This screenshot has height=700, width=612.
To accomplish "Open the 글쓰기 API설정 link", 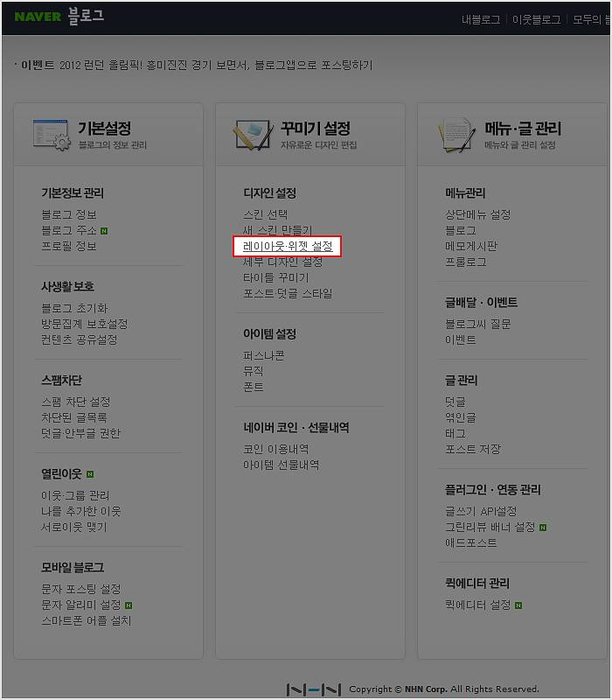I will pos(481,511).
